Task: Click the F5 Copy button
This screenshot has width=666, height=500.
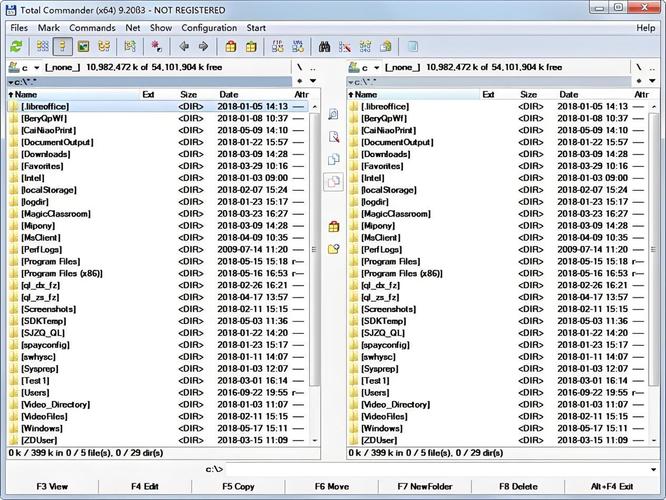Action: coord(238,487)
